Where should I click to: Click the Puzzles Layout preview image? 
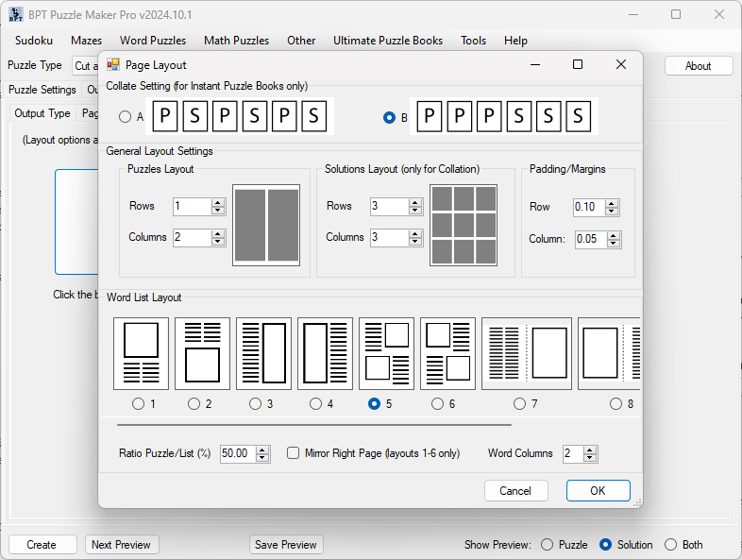pyautogui.click(x=265, y=225)
